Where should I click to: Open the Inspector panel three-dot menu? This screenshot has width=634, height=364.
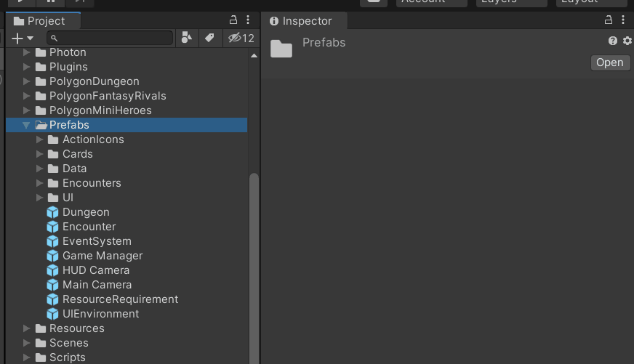coord(623,20)
